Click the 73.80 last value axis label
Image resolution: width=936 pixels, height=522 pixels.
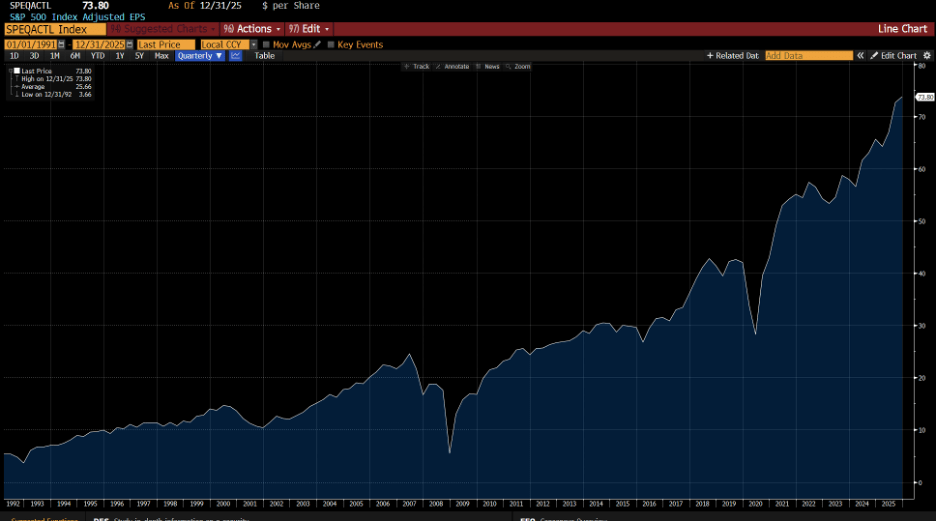click(925, 97)
